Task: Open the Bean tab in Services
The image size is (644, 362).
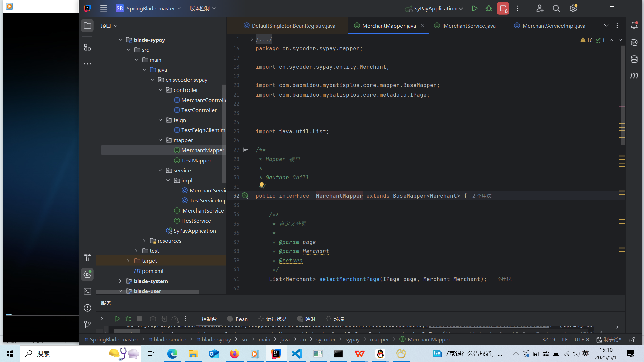Action: (x=237, y=319)
